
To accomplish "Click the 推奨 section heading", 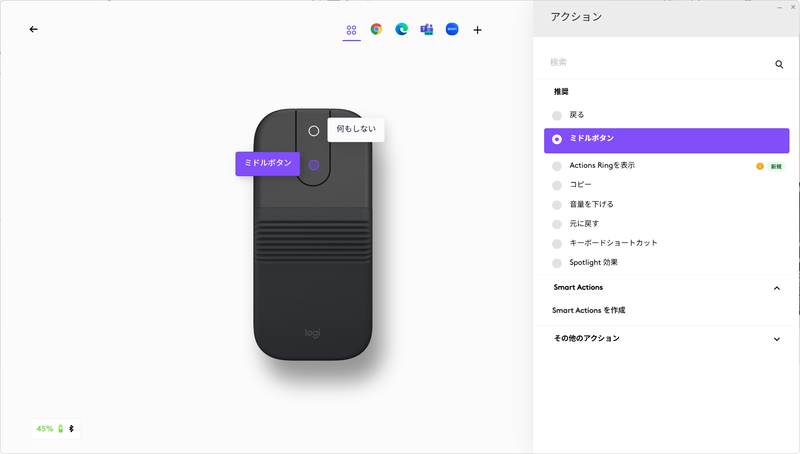I will (x=561, y=92).
